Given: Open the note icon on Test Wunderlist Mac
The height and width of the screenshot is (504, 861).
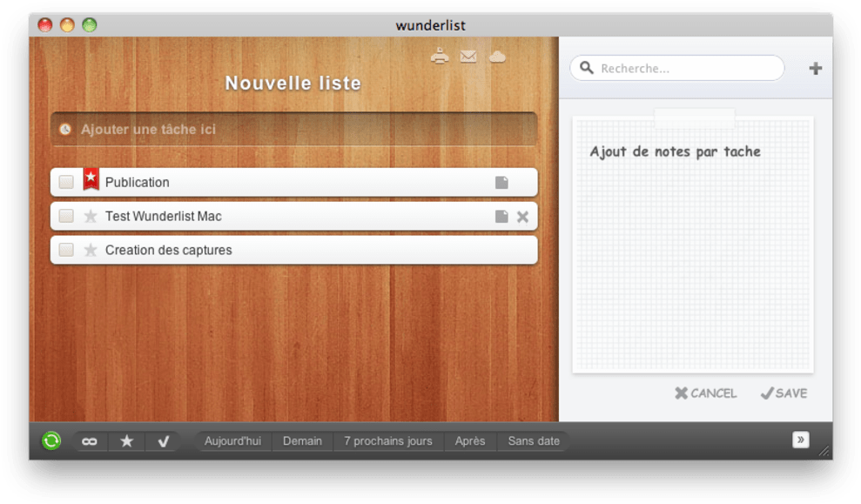Looking at the screenshot, I should pyautogui.click(x=501, y=217).
